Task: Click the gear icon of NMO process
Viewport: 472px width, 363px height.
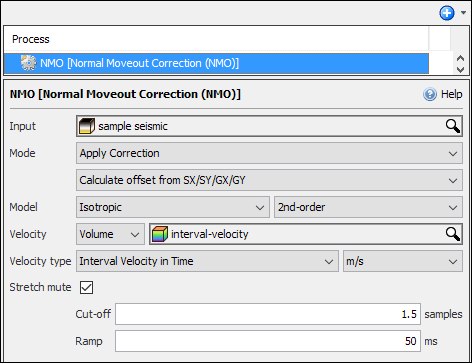Action: click(28, 63)
